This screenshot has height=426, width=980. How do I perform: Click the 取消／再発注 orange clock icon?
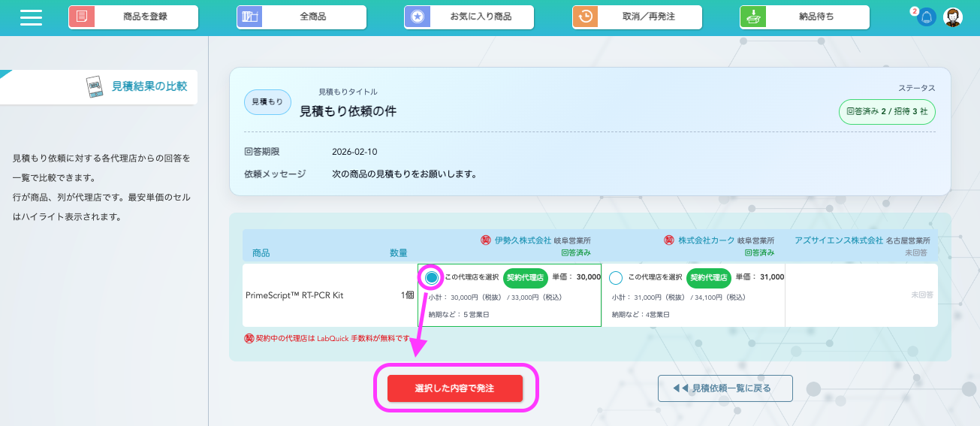(x=585, y=17)
